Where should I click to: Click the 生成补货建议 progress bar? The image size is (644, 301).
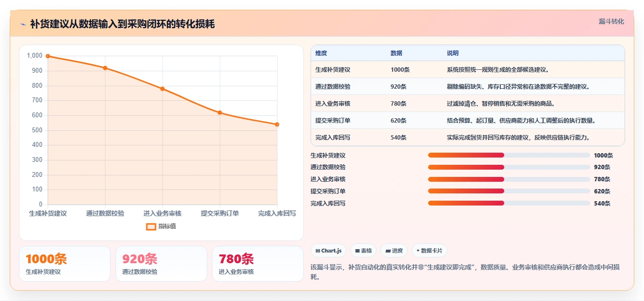[509, 155]
